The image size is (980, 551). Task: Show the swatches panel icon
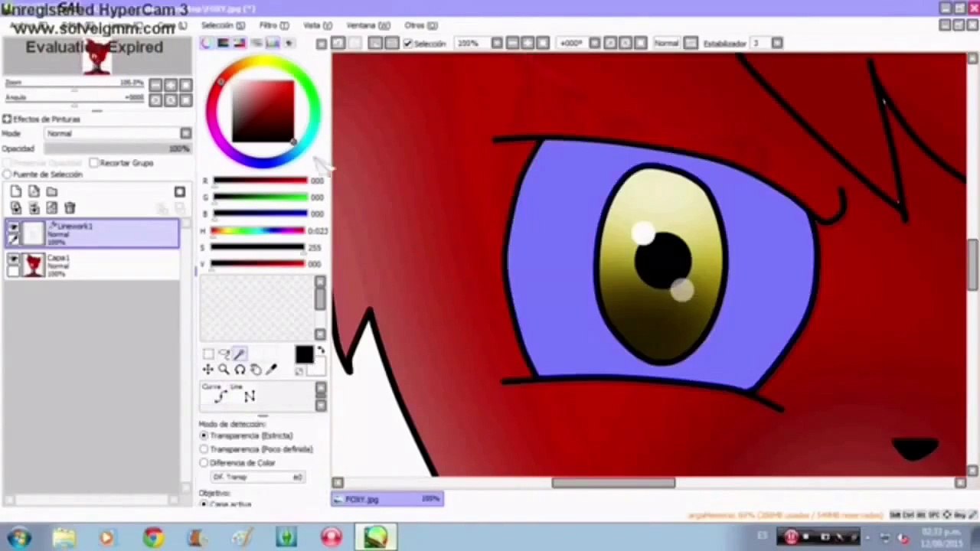[272, 44]
